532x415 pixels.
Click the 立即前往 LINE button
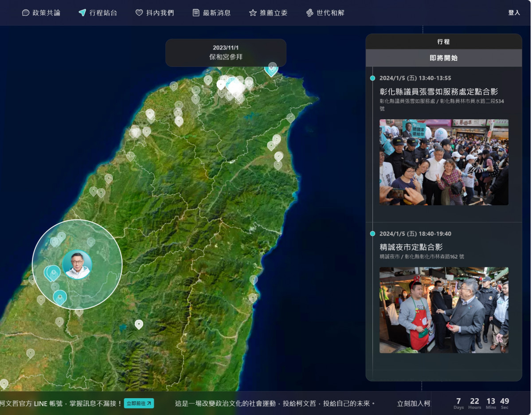tap(139, 403)
